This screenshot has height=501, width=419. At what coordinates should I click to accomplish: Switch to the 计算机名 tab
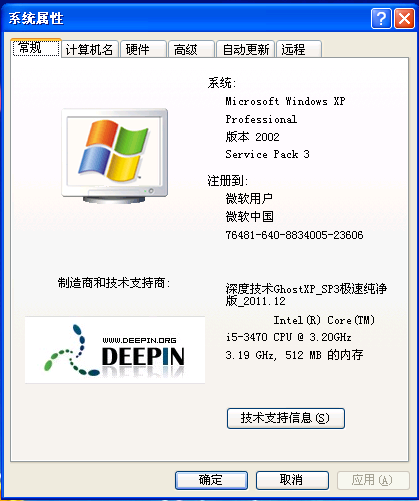tap(90, 49)
